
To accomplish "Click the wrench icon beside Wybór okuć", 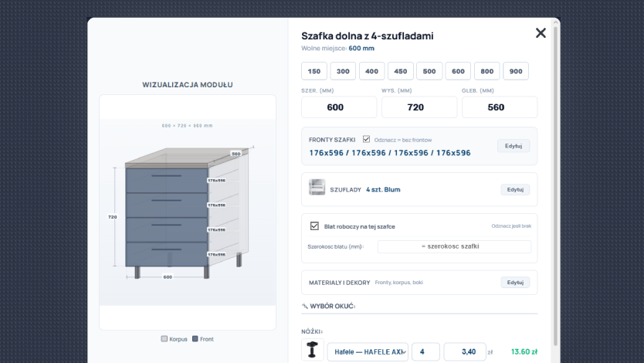I will (x=305, y=306).
